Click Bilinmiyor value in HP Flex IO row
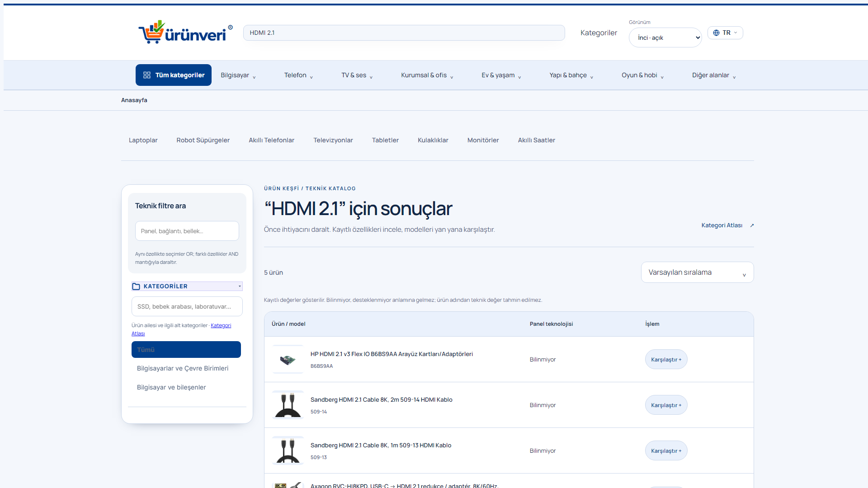This screenshot has width=868, height=488. pos(542,360)
